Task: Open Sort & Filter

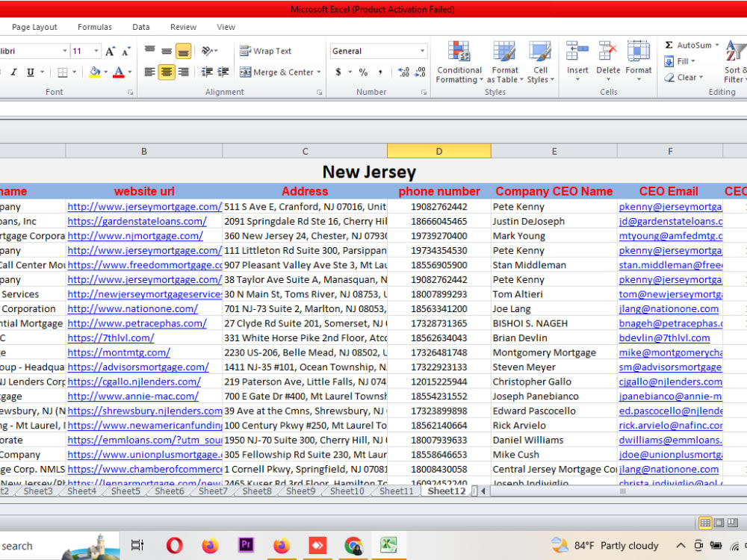Action: click(x=735, y=62)
